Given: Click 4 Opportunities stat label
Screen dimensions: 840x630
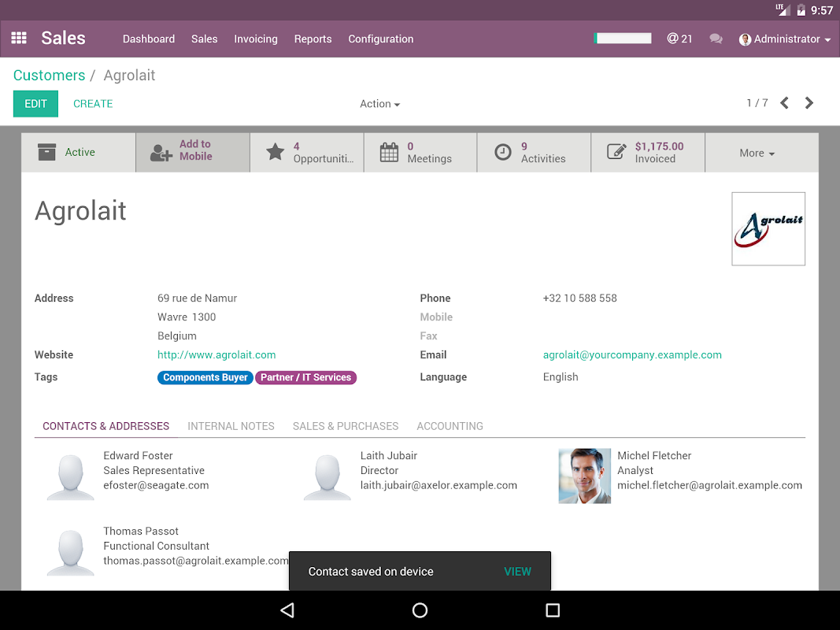Looking at the screenshot, I should point(323,153).
